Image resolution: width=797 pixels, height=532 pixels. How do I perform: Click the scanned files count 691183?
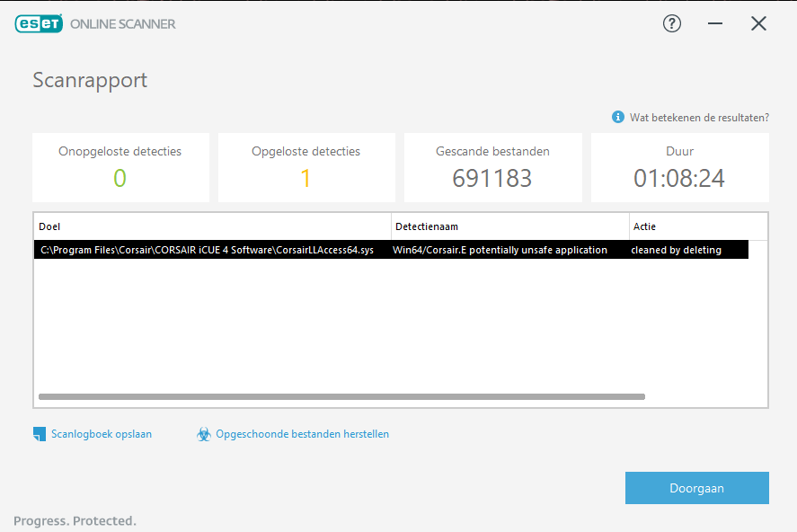pyautogui.click(x=492, y=178)
